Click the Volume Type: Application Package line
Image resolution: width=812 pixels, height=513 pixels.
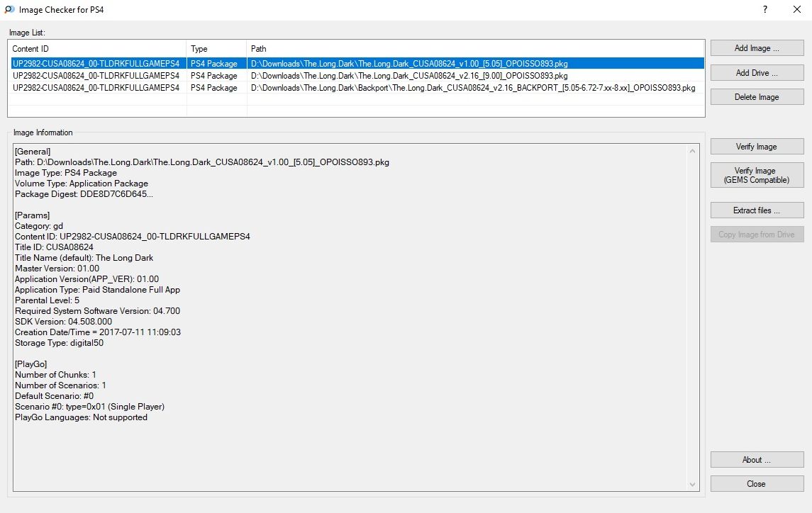click(82, 184)
